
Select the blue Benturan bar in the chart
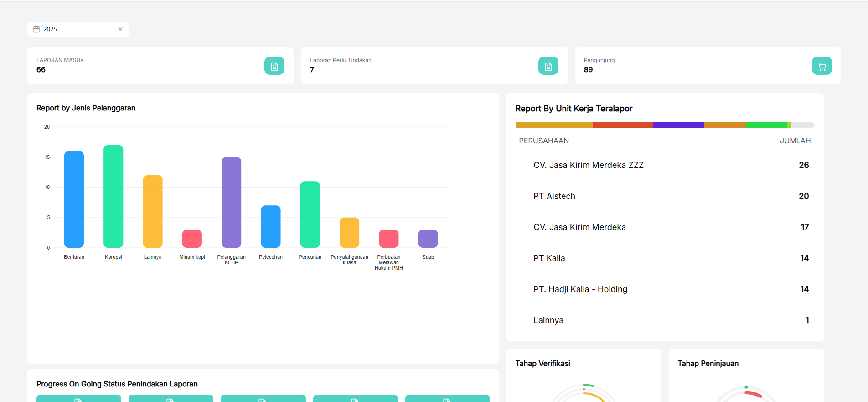74,199
